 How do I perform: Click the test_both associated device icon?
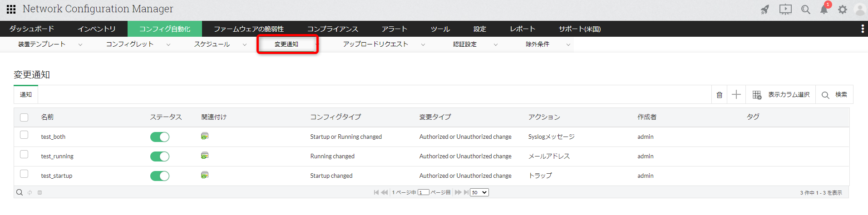[205, 136]
